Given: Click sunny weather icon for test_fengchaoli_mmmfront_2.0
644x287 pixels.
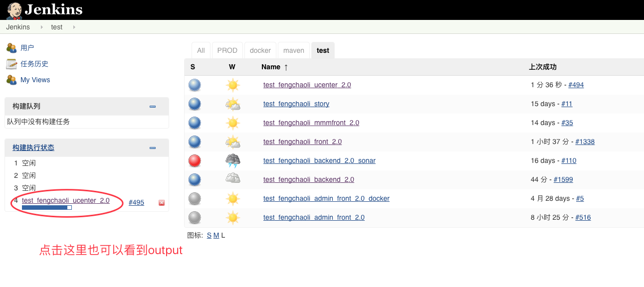Looking at the screenshot, I should coord(232,123).
